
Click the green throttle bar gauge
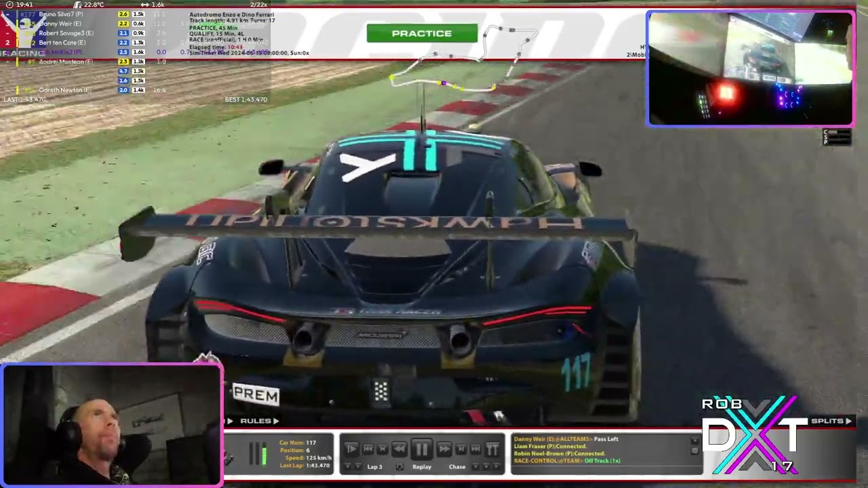(x=264, y=453)
